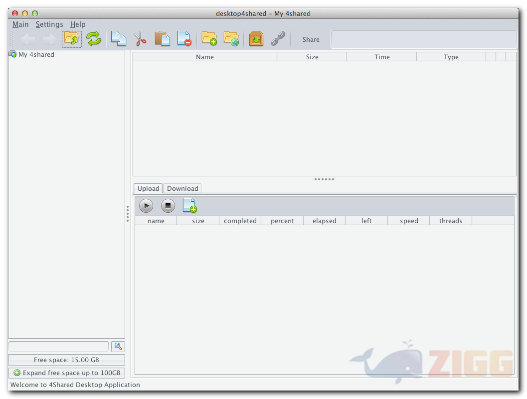This screenshot has width=527, height=399.
Task: Stop transfers with the stop button
Action: click(168, 206)
